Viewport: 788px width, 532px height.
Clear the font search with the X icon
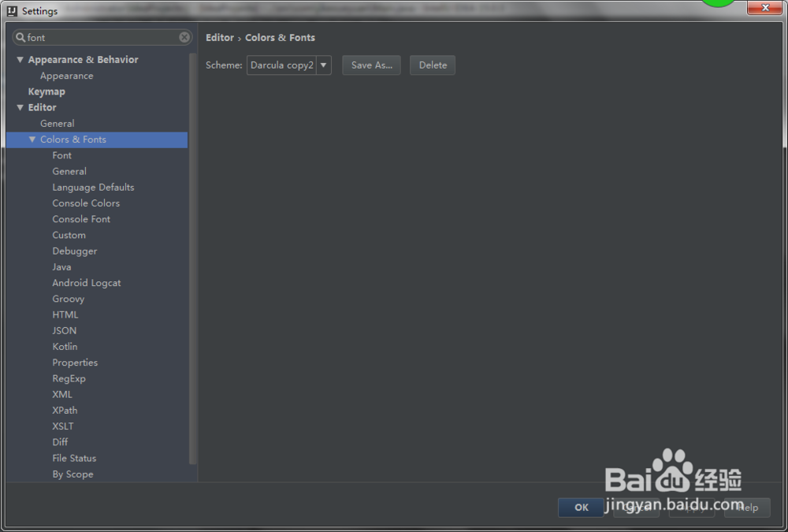point(184,37)
